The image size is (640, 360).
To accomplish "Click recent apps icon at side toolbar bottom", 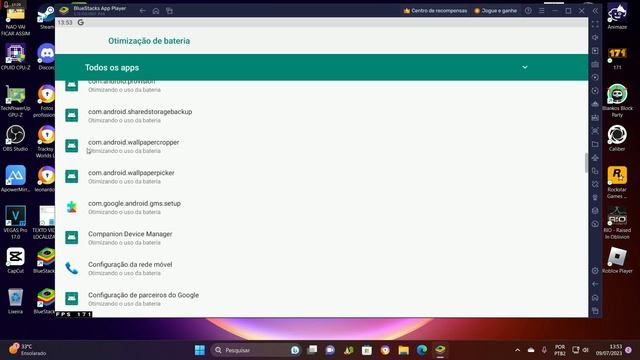I will 595,311.
